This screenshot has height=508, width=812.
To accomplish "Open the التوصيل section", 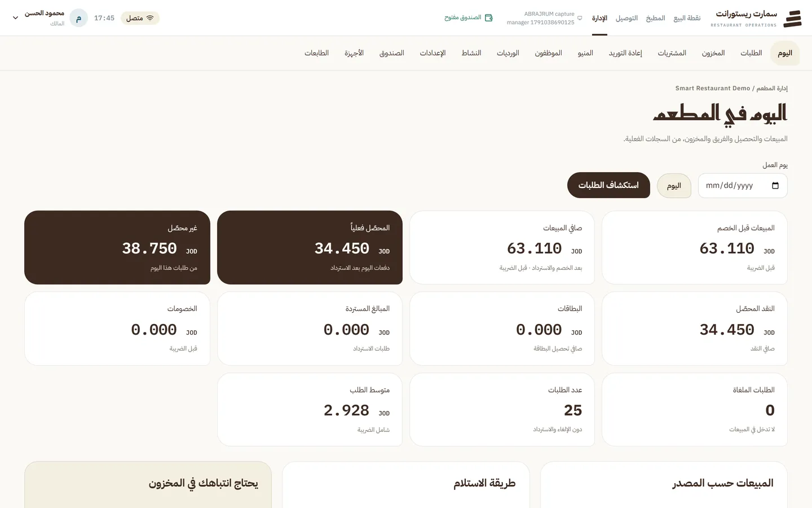I will click(x=626, y=18).
